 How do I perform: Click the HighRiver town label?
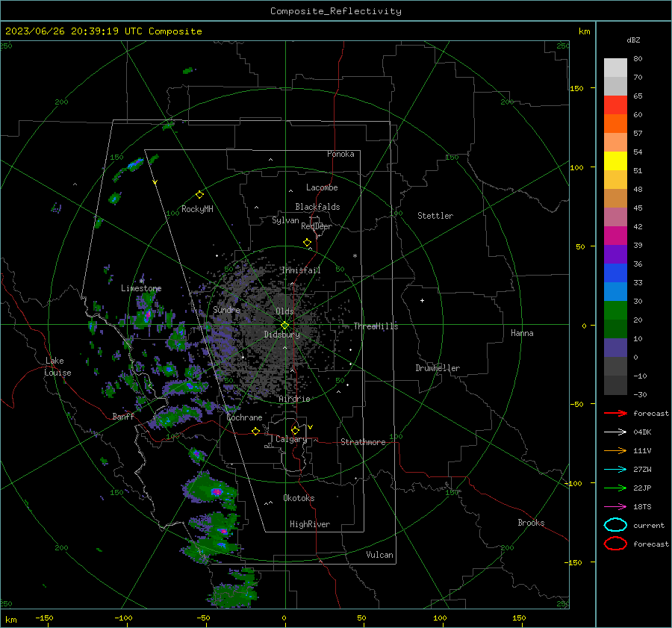310,524
